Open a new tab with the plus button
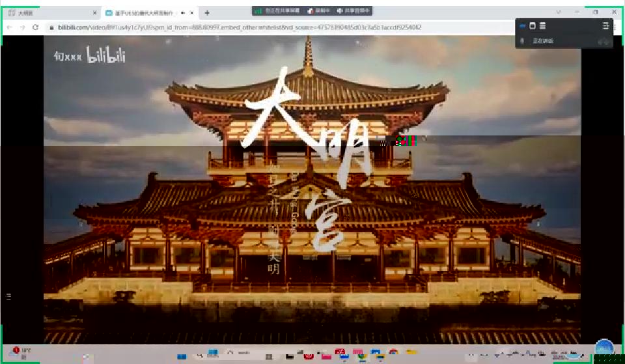 207,13
